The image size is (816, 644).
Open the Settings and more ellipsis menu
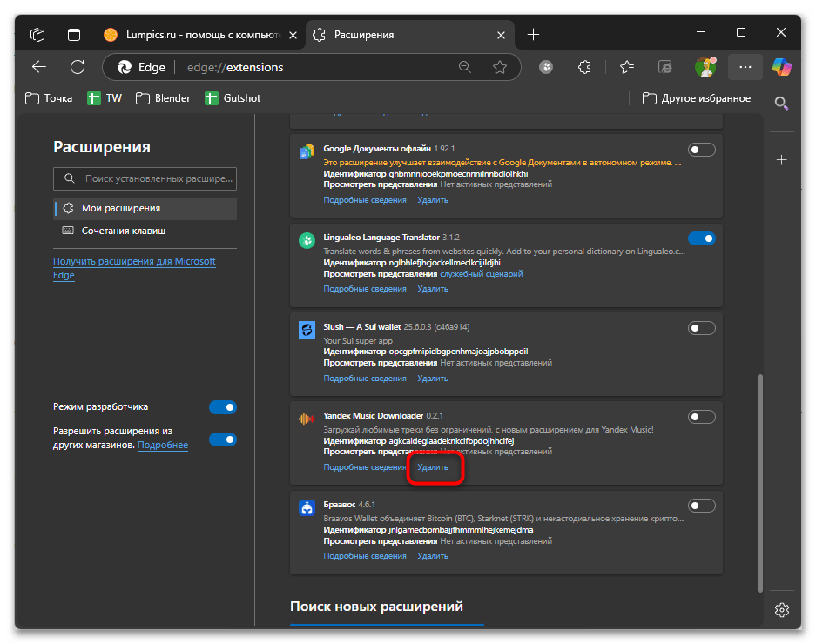point(745,67)
